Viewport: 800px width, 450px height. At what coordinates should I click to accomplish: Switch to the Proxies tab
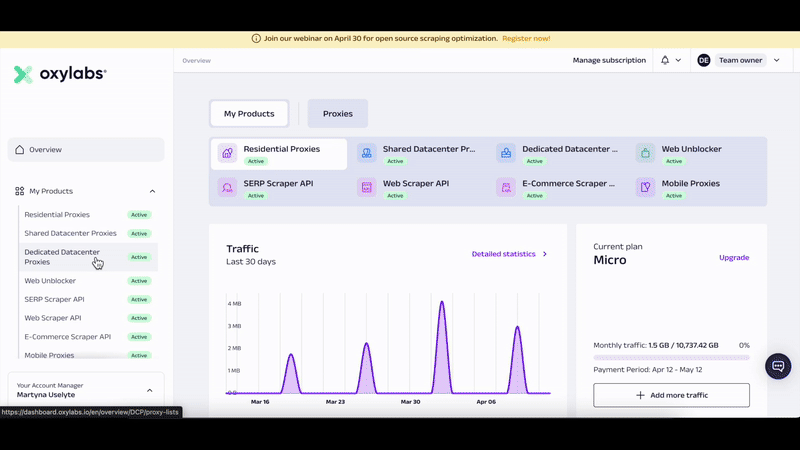338,114
